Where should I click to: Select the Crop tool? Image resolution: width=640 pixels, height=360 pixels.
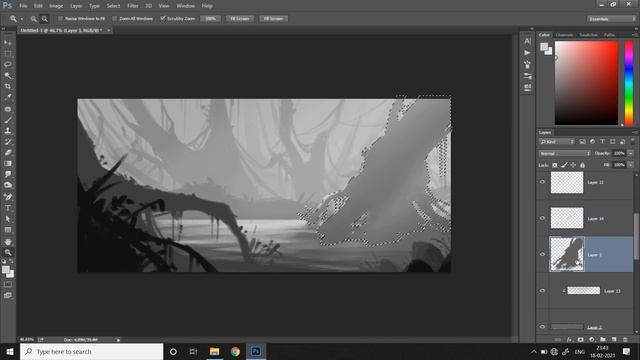[x=8, y=87]
